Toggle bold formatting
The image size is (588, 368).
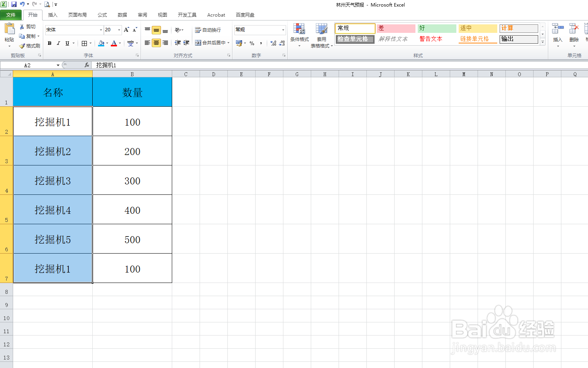(x=49, y=43)
